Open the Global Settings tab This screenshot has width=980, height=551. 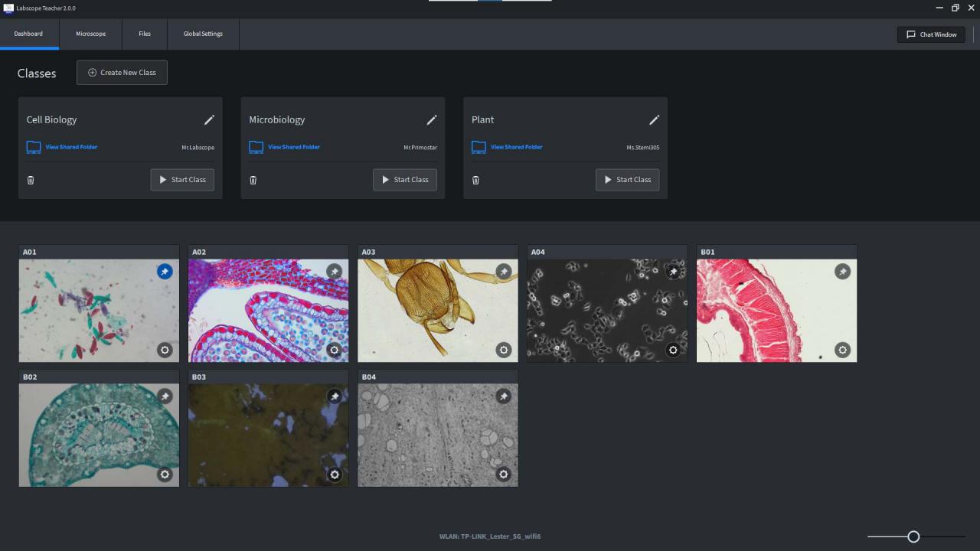202,34
